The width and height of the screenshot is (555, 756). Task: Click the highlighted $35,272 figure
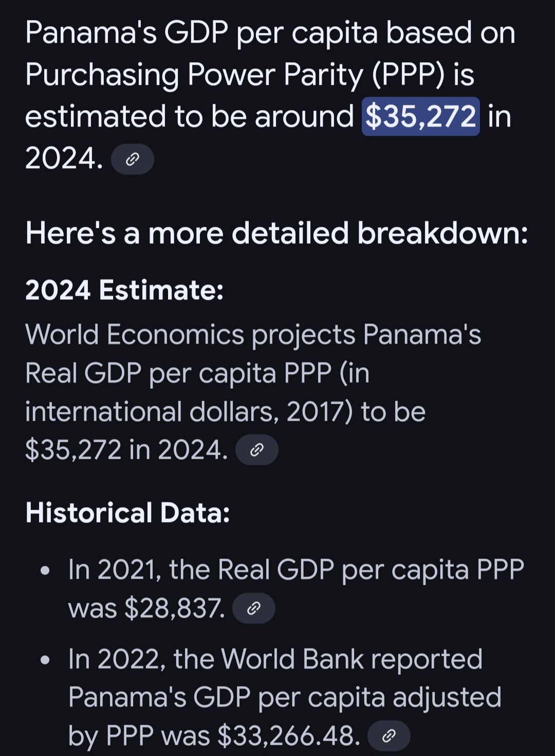point(421,117)
